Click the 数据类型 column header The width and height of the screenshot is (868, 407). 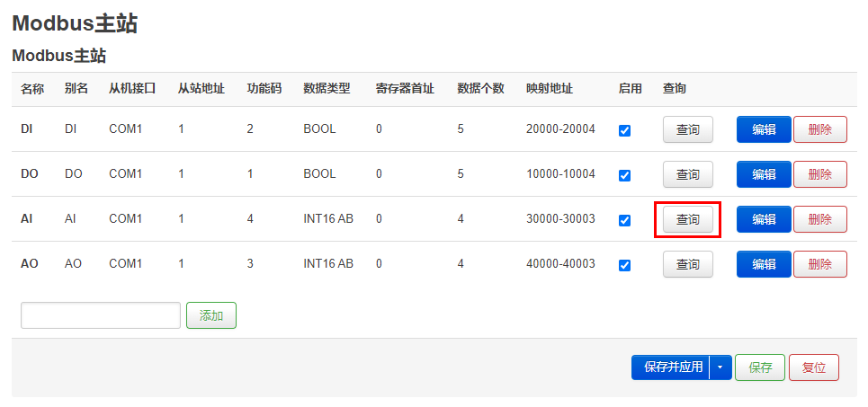[327, 88]
